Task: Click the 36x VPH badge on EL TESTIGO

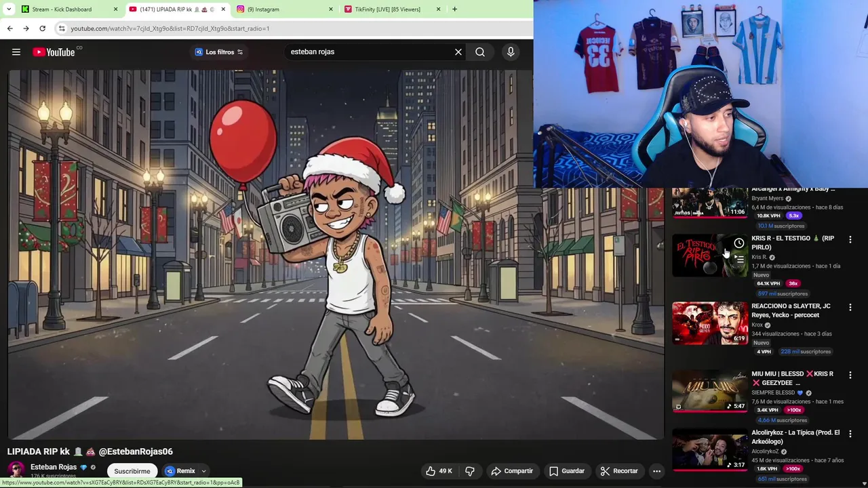Action: (793, 284)
